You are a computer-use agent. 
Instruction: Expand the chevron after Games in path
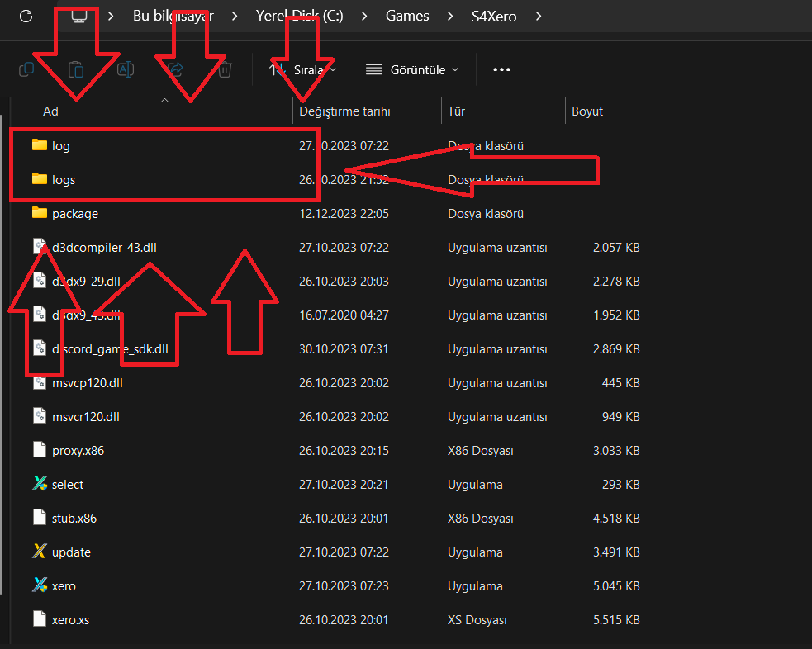click(x=450, y=16)
